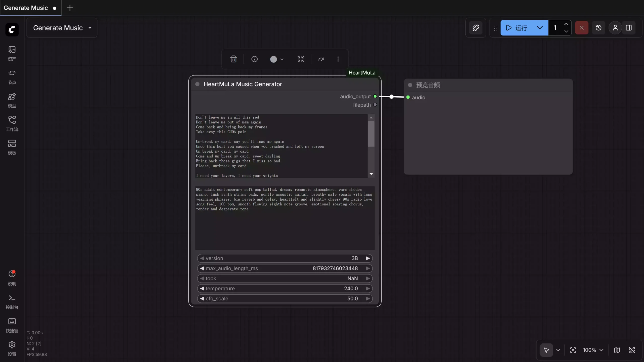Delete the selected node with trash icon
This screenshot has height=362, width=644.
[233, 59]
